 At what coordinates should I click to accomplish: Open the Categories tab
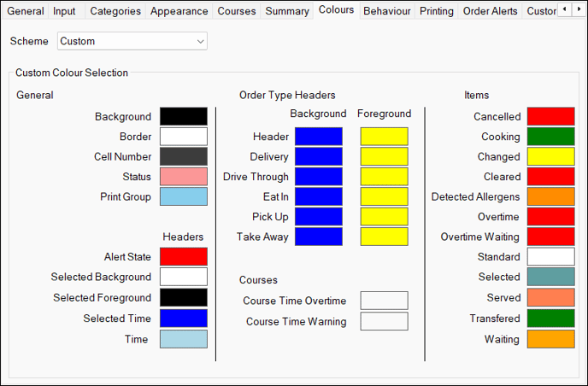tap(115, 11)
